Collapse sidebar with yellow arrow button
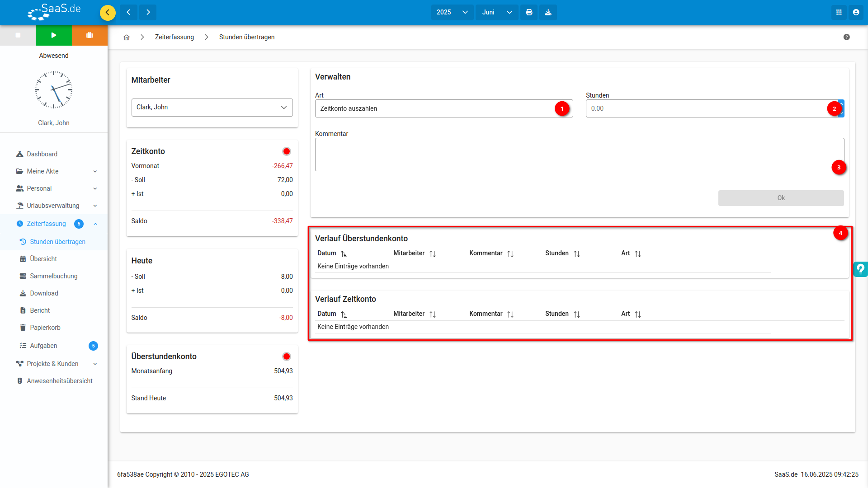 [x=108, y=12]
